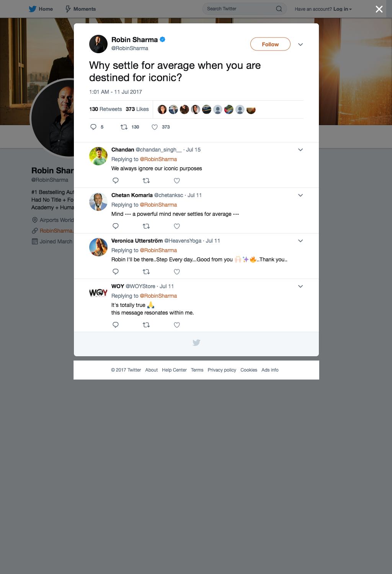This screenshot has height=574, width=392.
Task: Open the more options chevron beside Follow
Action: tap(301, 44)
